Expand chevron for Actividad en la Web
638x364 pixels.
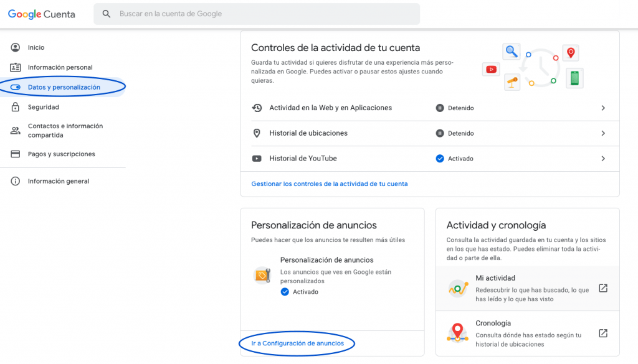(603, 108)
